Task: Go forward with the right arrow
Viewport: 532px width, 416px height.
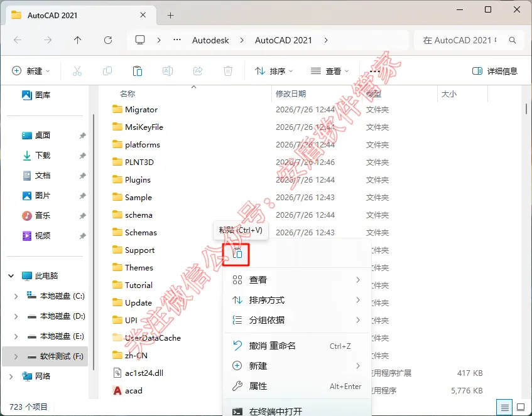Action: point(48,40)
